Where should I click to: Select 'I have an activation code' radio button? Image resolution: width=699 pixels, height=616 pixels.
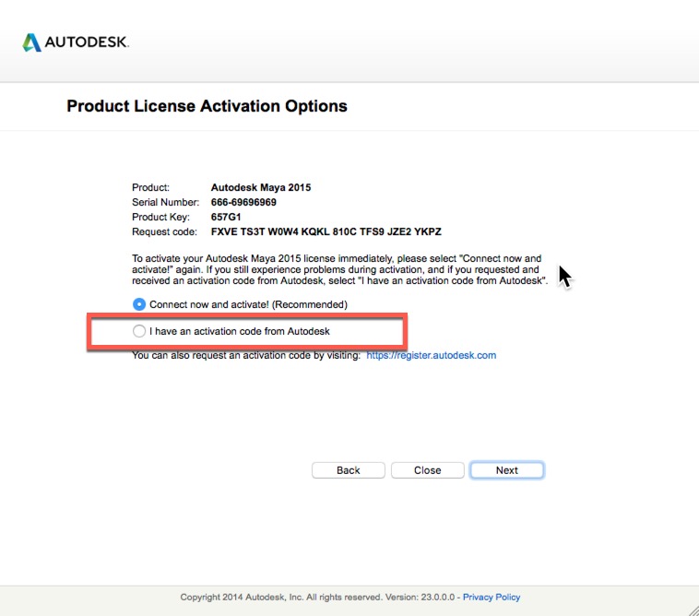(x=139, y=331)
